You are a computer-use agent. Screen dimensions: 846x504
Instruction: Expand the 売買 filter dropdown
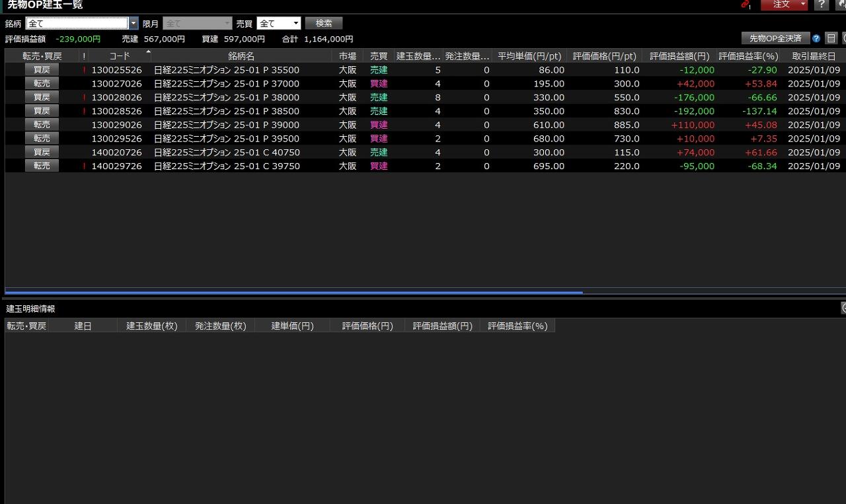[295, 24]
